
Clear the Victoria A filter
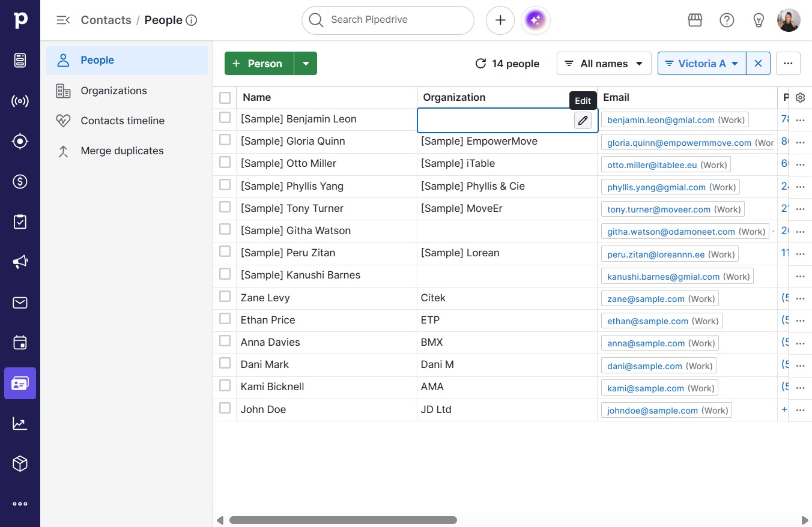pyautogui.click(x=758, y=64)
